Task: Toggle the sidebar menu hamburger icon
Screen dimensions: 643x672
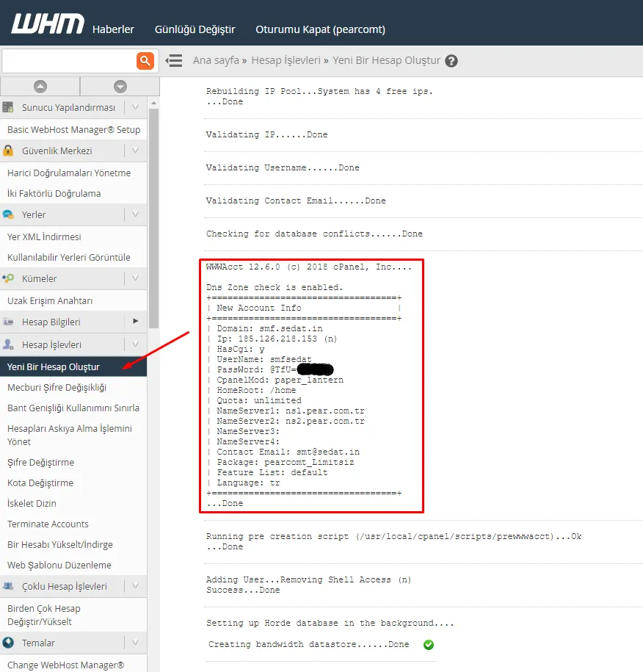Action: 174,60
